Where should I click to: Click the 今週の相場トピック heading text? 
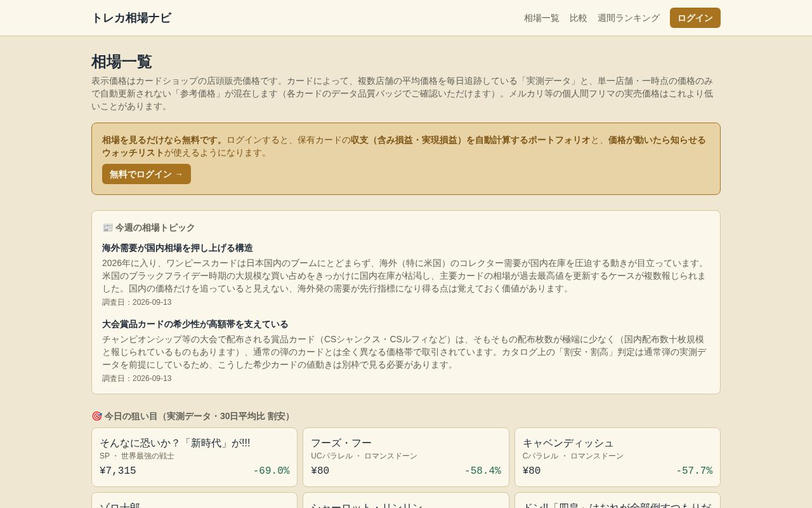(x=155, y=227)
